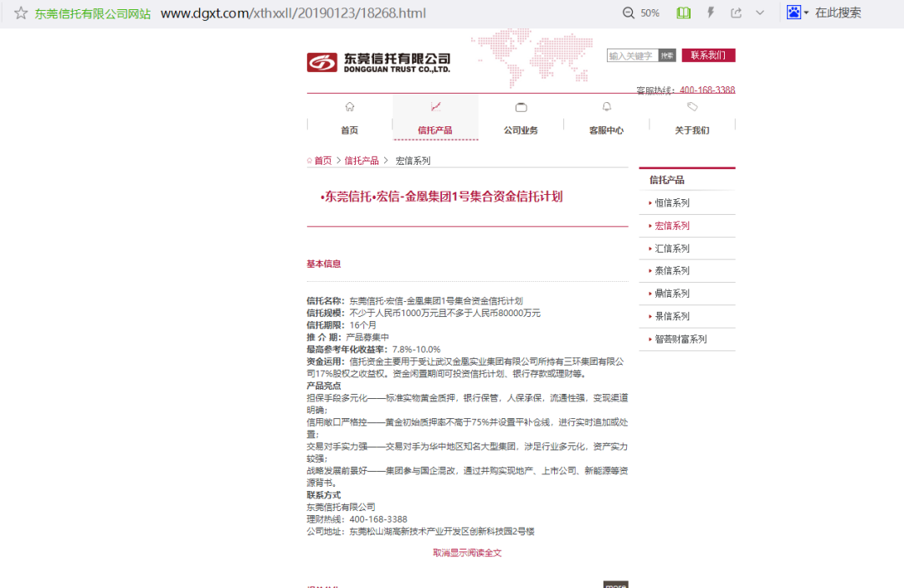Select 泰信系列 in sidebar
This screenshot has height=588, width=904.
672,271
